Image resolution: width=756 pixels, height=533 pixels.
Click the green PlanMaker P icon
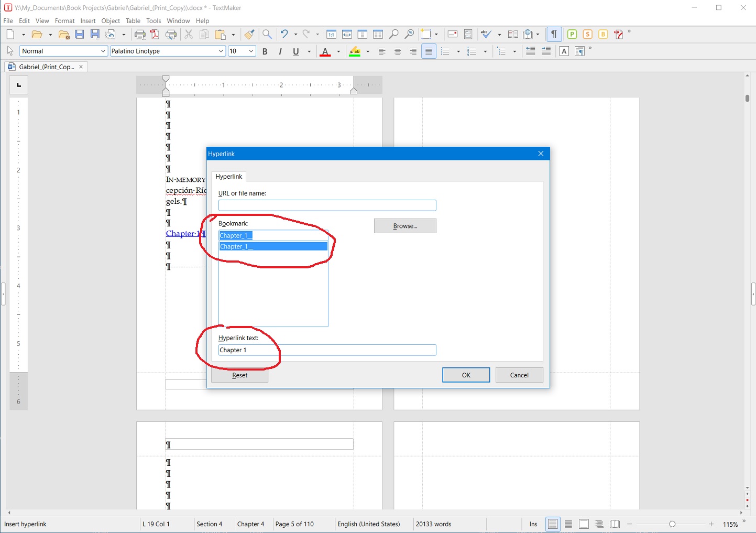point(572,35)
